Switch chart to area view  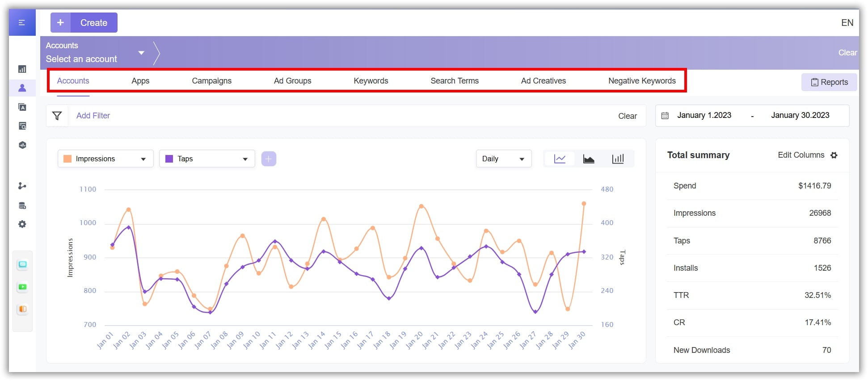click(589, 159)
